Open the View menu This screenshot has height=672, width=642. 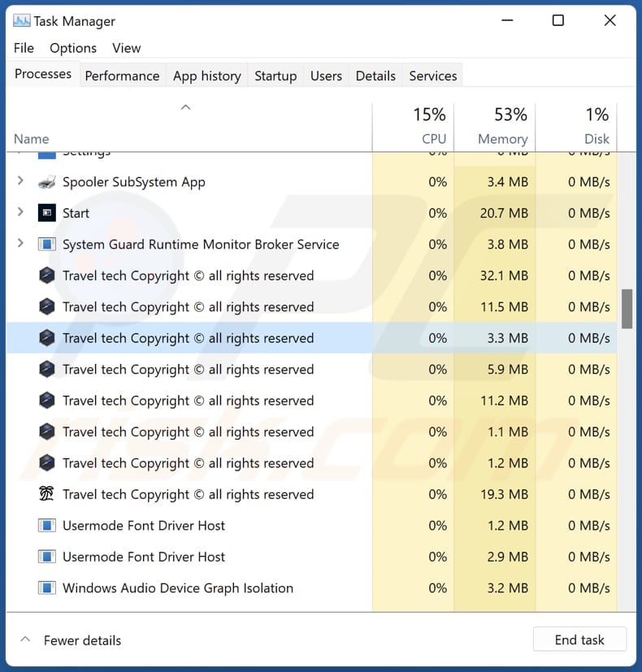click(x=127, y=48)
